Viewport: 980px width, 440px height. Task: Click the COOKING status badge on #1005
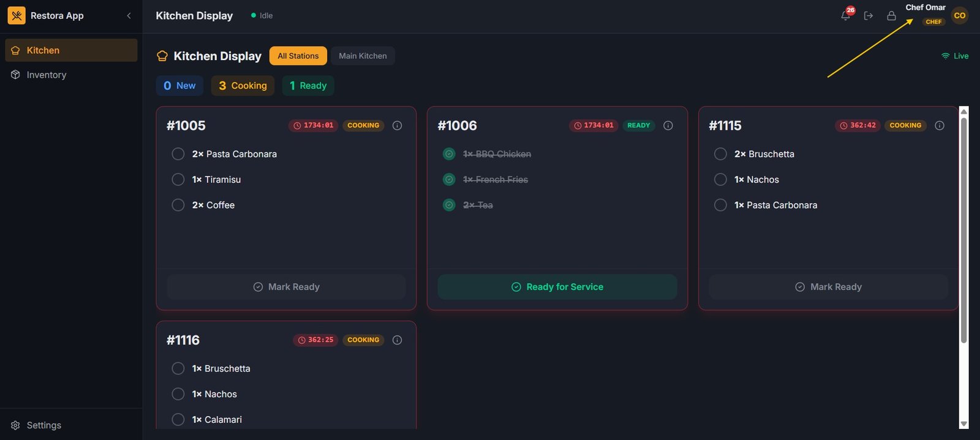point(363,125)
